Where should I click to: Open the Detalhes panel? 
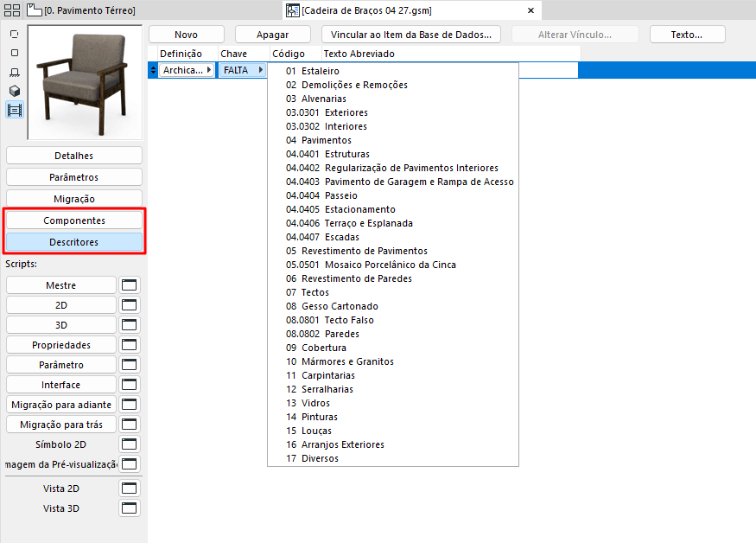(74, 156)
